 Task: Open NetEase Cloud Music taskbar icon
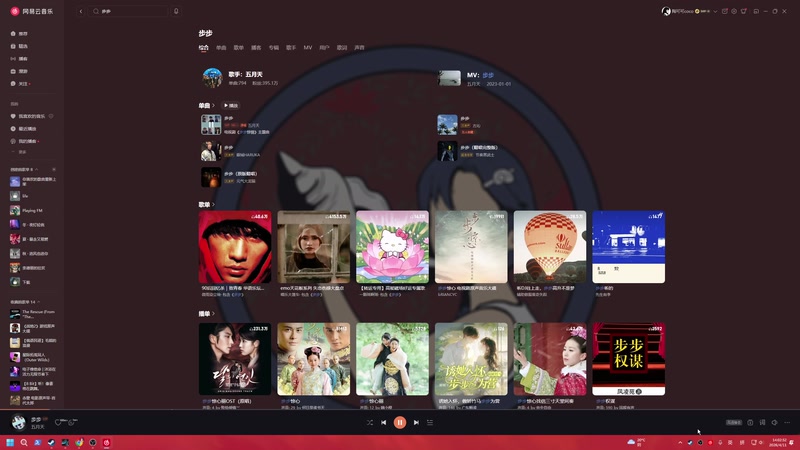[107, 442]
